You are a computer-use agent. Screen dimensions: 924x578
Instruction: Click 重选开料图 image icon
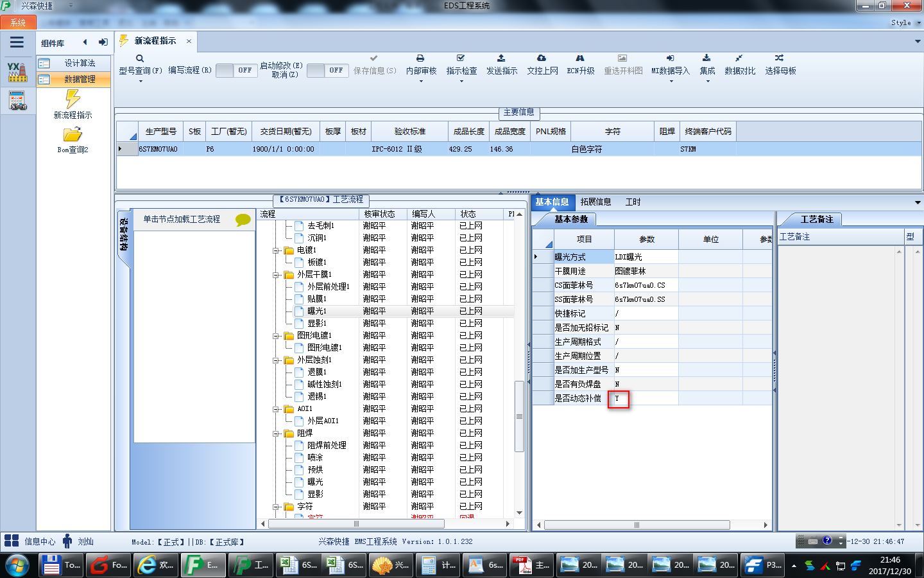pos(622,58)
